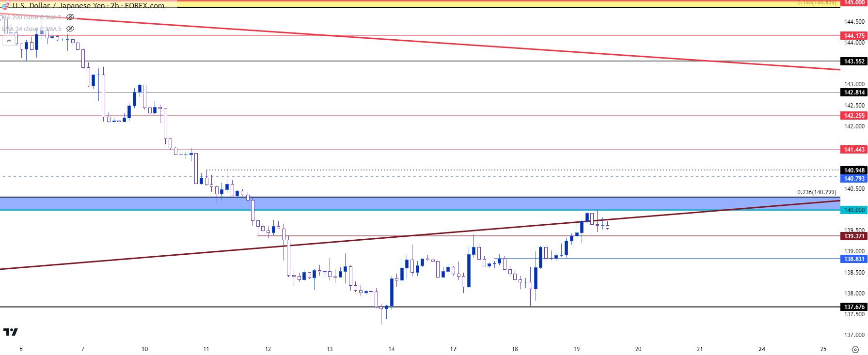Viewport: 868px width, 355px height.
Task: Click date label 12 on time axis
Action: 268,349
